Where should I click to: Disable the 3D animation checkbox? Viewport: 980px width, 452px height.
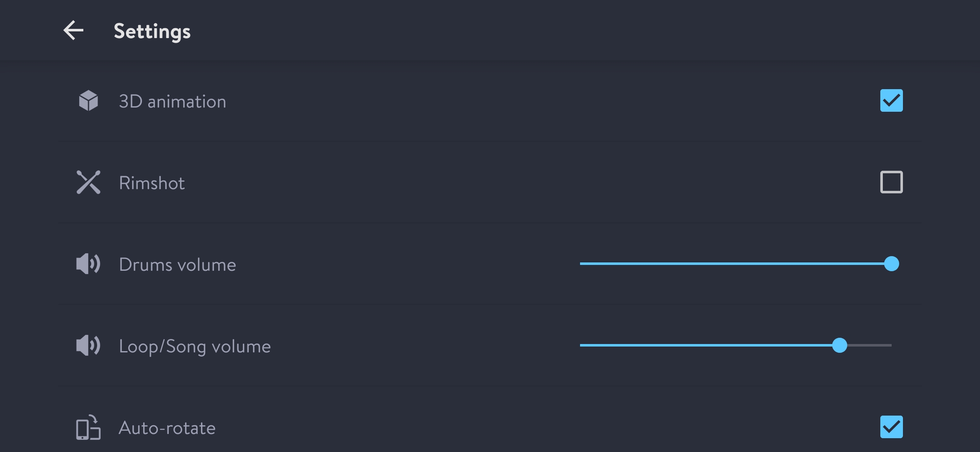pyautogui.click(x=891, y=100)
